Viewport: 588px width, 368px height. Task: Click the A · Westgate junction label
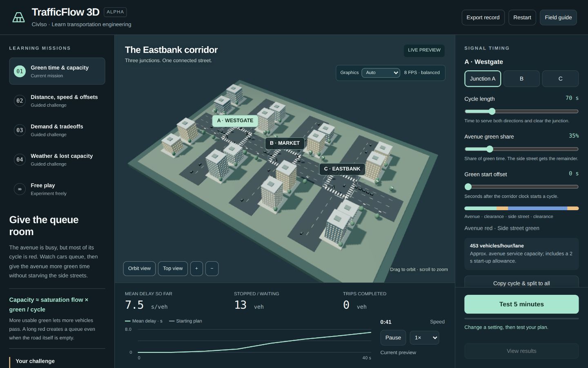[235, 121]
